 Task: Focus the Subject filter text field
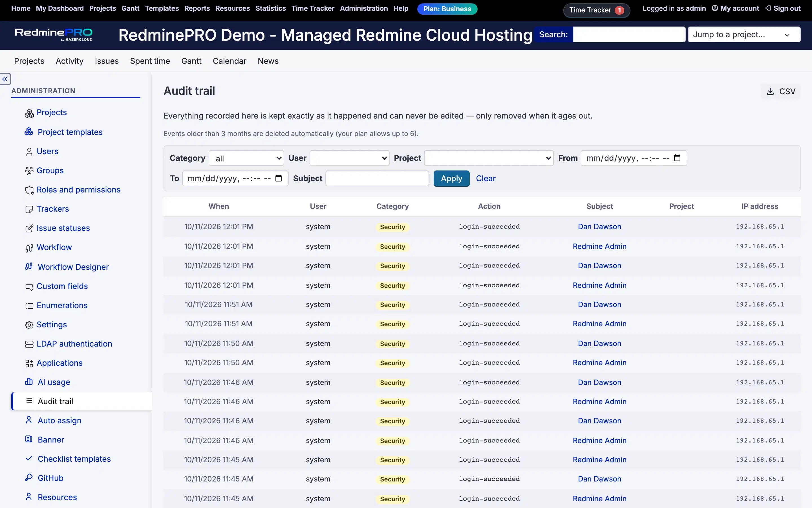(x=377, y=178)
